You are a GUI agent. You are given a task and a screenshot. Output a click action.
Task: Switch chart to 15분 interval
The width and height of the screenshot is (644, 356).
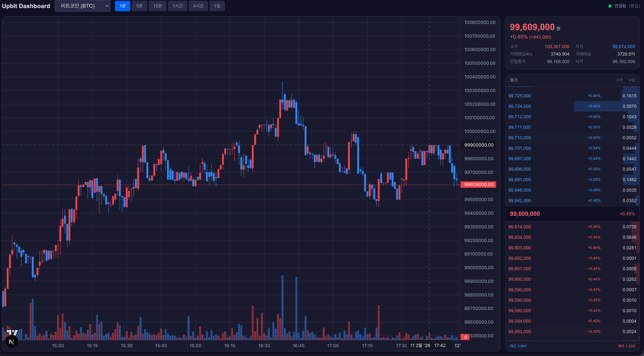tap(157, 6)
